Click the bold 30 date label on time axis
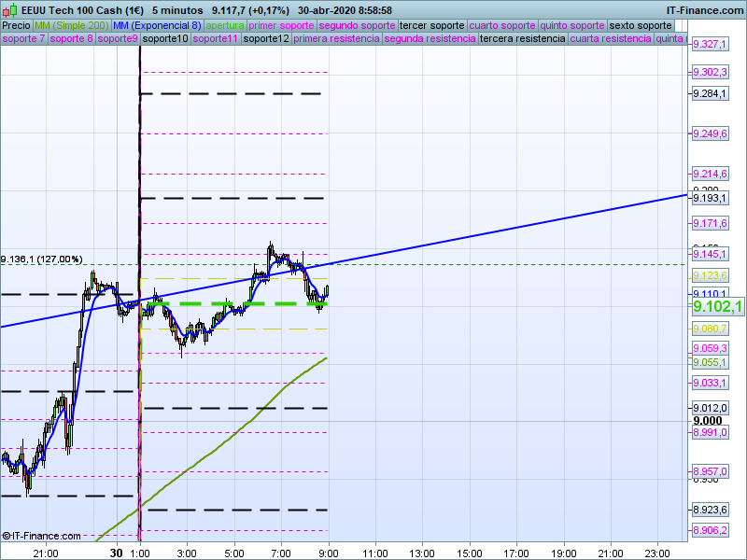 [116, 553]
